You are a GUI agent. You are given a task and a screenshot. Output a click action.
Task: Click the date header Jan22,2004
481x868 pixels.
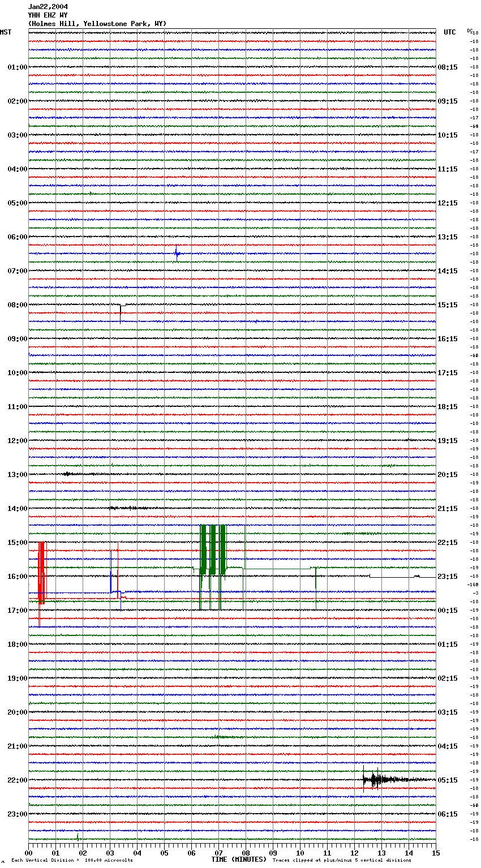(x=48, y=7)
